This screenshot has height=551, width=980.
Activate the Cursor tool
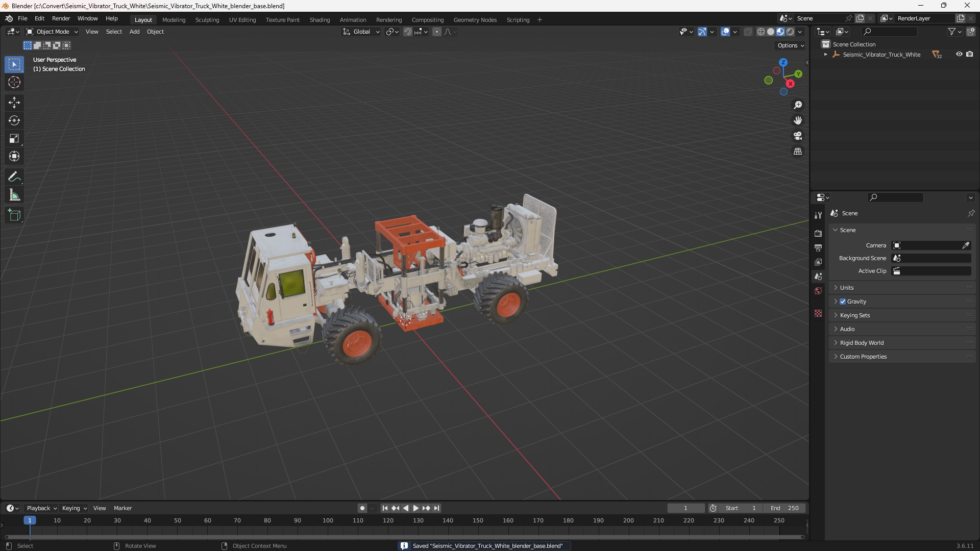click(14, 83)
